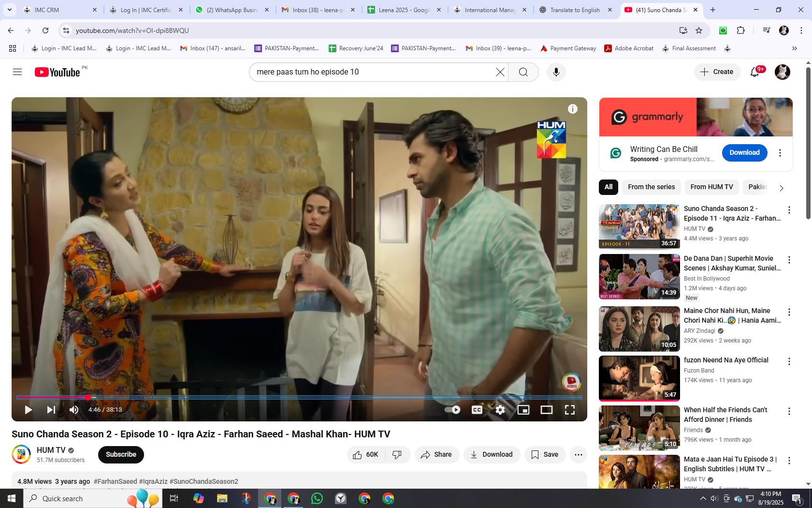Select From the series chip

coord(651,187)
